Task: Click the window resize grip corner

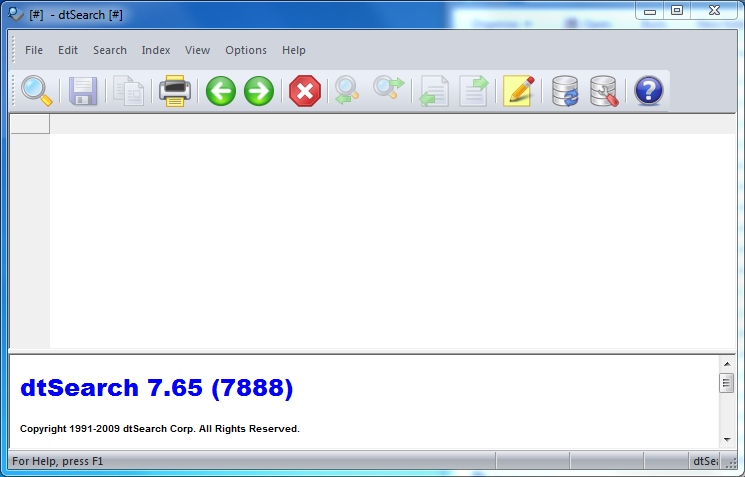Action: (731, 464)
